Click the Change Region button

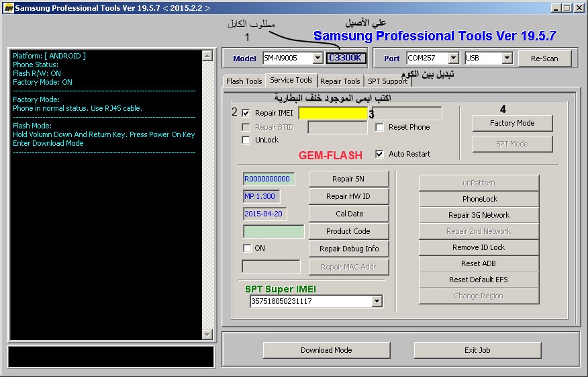[479, 296]
